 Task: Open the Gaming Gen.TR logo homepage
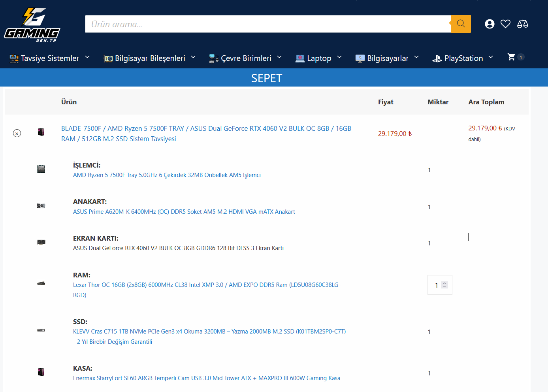click(x=32, y=25)
